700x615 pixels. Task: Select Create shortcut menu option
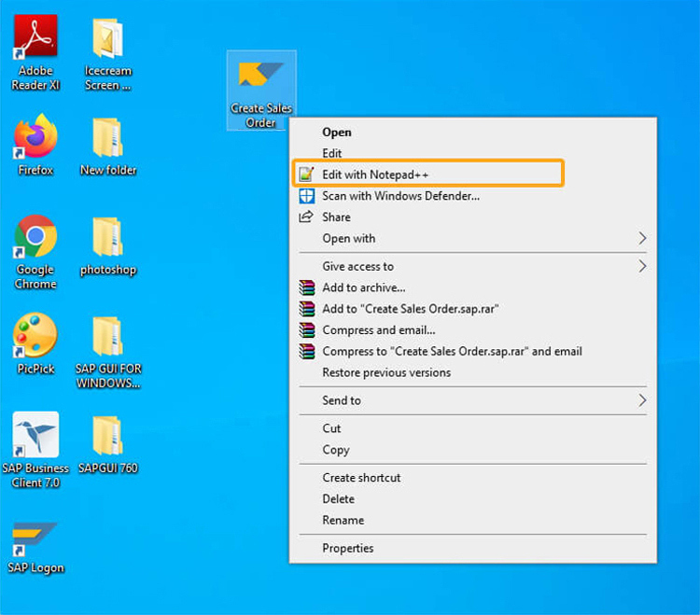click(361, 478)
